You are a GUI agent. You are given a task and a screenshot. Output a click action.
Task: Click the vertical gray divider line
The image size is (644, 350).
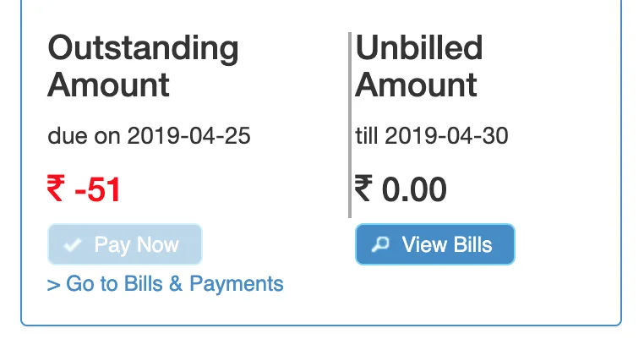tap(349, 125)
